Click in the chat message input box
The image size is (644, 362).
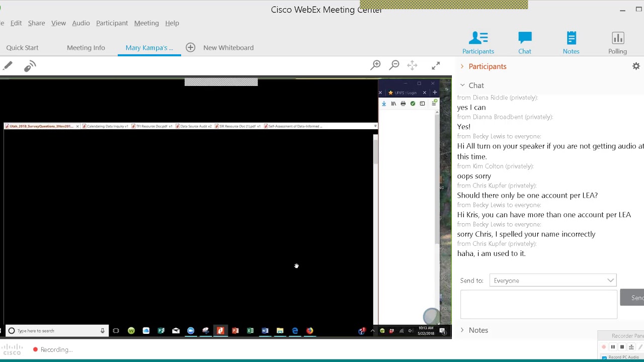538,304
